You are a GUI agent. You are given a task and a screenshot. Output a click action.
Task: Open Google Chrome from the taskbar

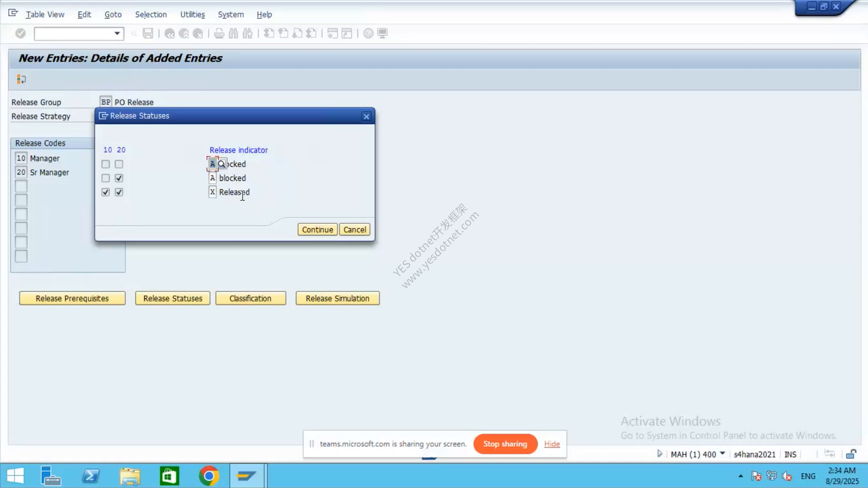point(209,476)
